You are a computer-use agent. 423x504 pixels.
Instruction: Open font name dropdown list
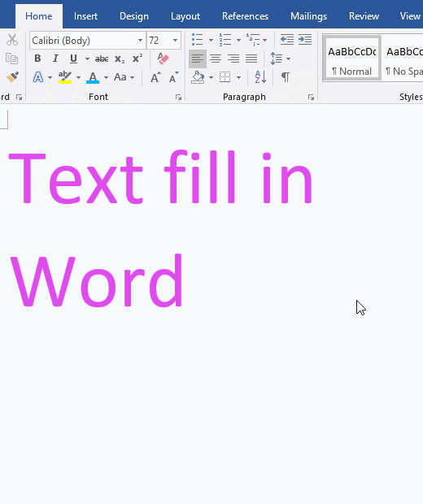[x=140, y=41]
